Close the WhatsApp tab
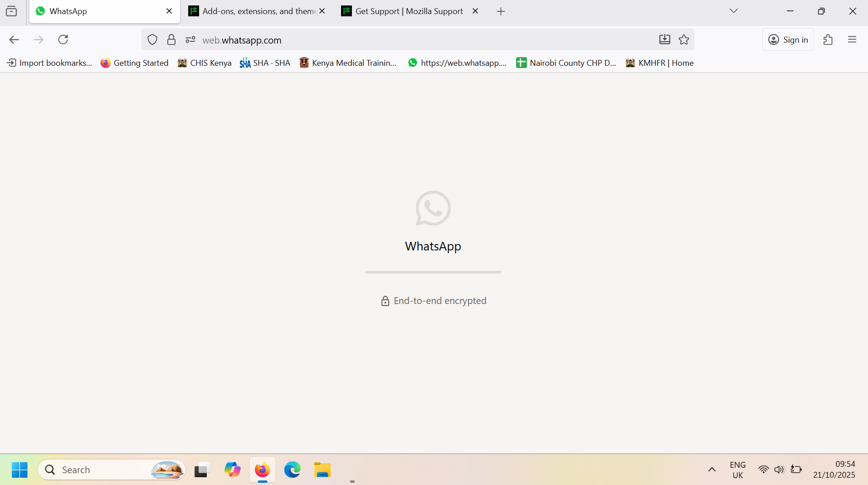The image size is (868, 485). [x=169, y=11]
